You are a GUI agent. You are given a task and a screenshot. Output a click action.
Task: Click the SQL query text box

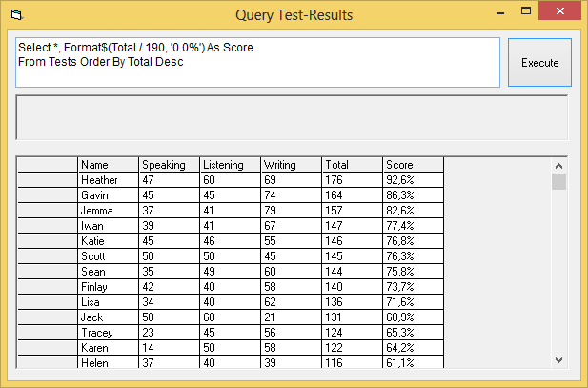click(x=257, y=63)
